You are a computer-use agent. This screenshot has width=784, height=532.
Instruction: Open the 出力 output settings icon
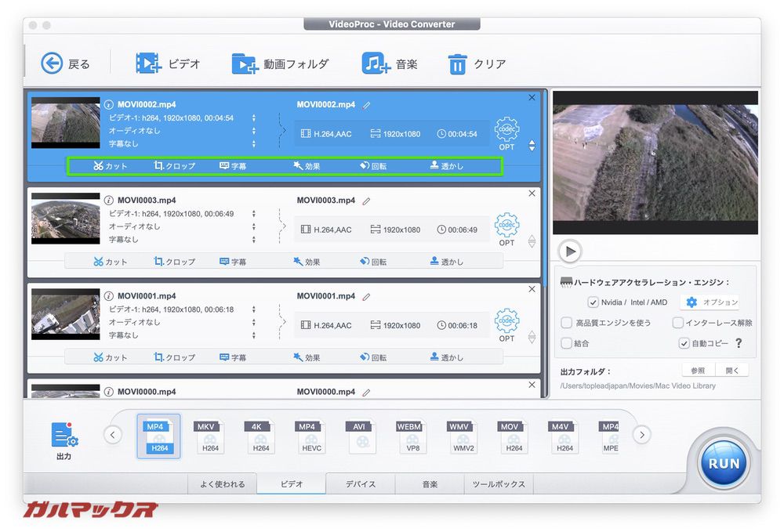pos(64,436)
